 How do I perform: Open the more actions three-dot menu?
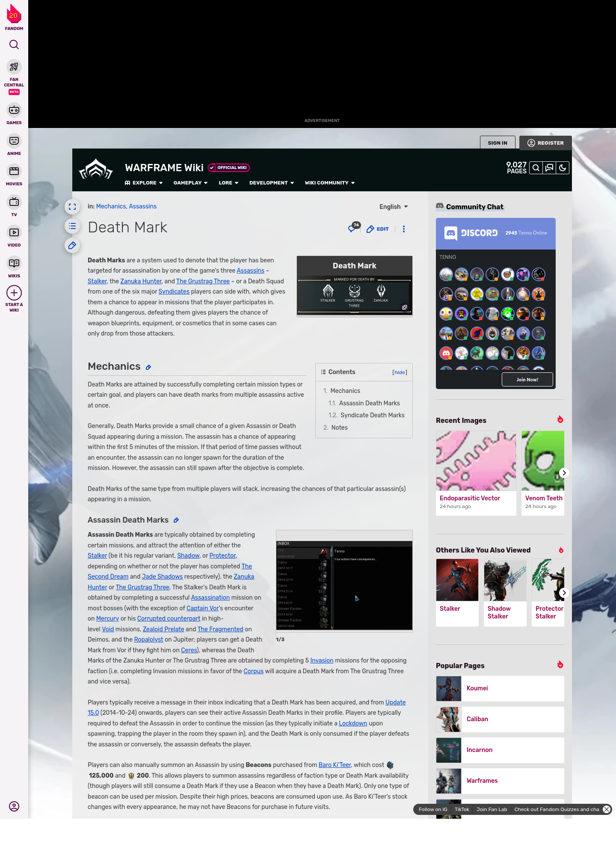[404, 229]
